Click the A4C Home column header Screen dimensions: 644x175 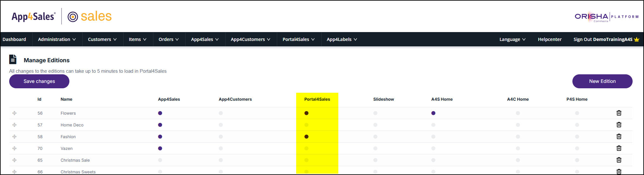(518, 99)
